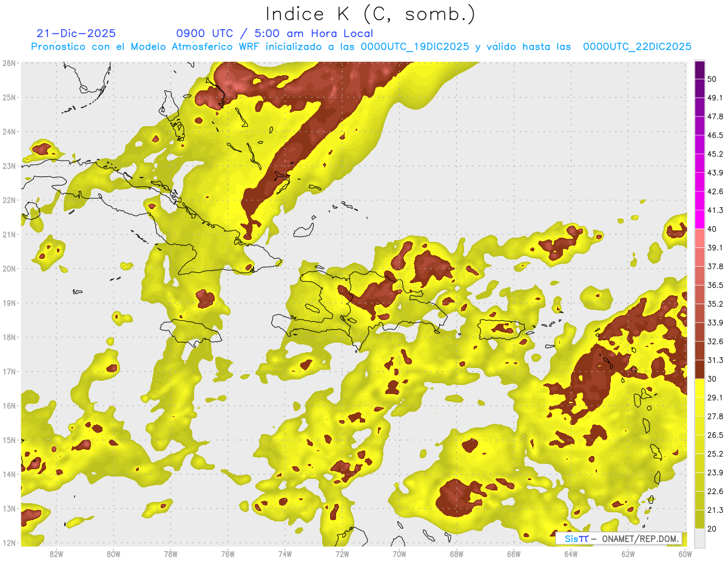Click the colorbar label '40'
The image size is (728, 562).
712,229
